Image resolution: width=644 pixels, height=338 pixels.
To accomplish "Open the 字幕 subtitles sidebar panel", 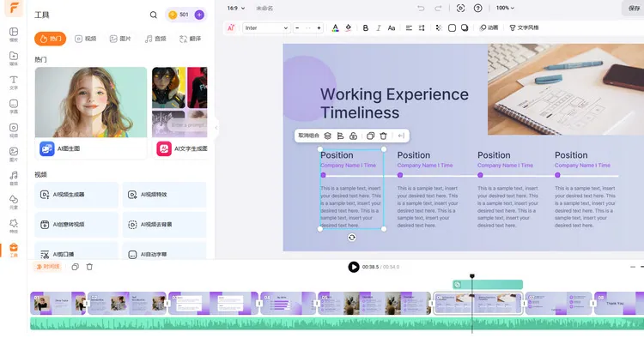I will [x=14, y=106].
